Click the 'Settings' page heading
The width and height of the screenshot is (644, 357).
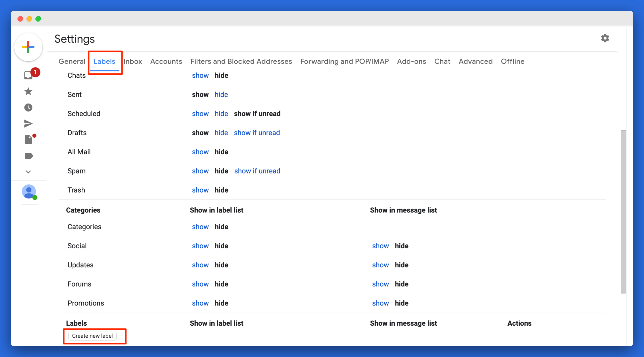click(74, 39)
